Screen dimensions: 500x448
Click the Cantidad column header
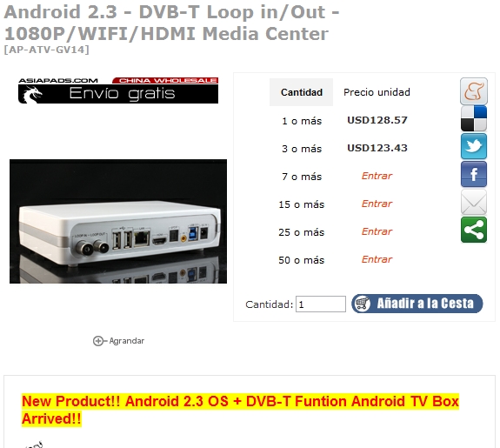(x=302, y=92)
